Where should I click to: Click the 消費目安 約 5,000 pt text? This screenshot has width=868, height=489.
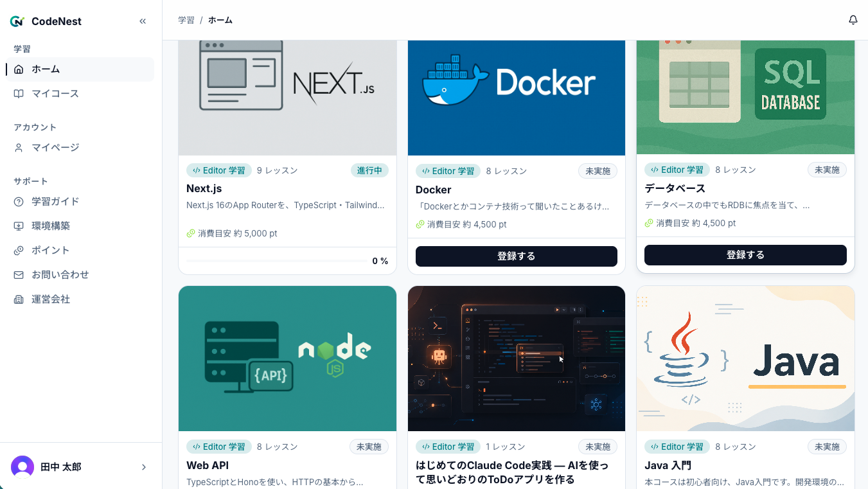[x=238, y=234]
